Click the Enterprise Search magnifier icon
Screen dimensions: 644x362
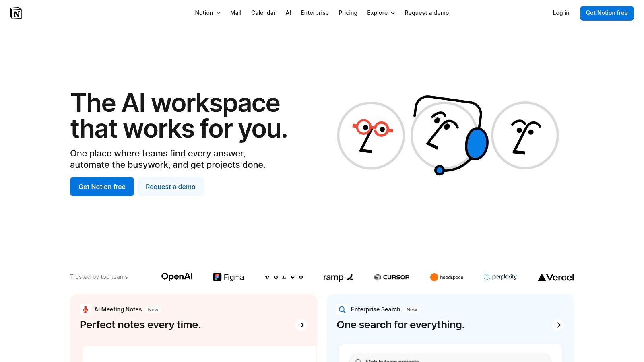(342, 309)
